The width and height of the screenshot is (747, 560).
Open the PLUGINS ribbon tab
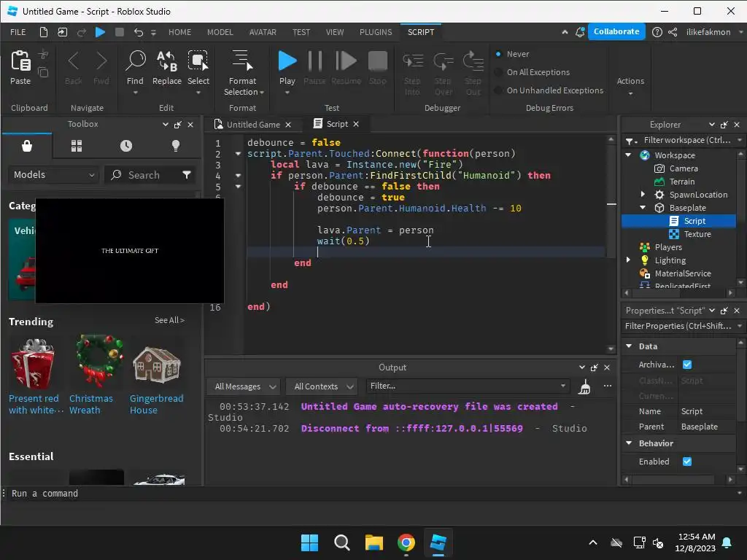[x=376, y=32]
